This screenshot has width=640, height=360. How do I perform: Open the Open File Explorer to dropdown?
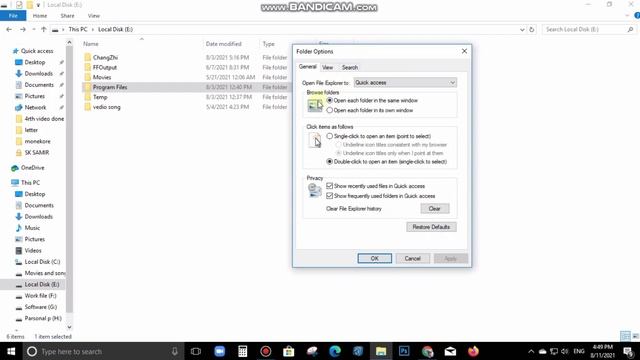click(405, 82)
